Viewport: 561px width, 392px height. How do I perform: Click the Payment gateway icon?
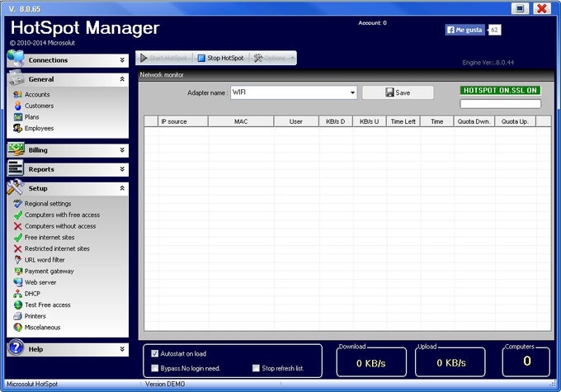click(18, 272)
